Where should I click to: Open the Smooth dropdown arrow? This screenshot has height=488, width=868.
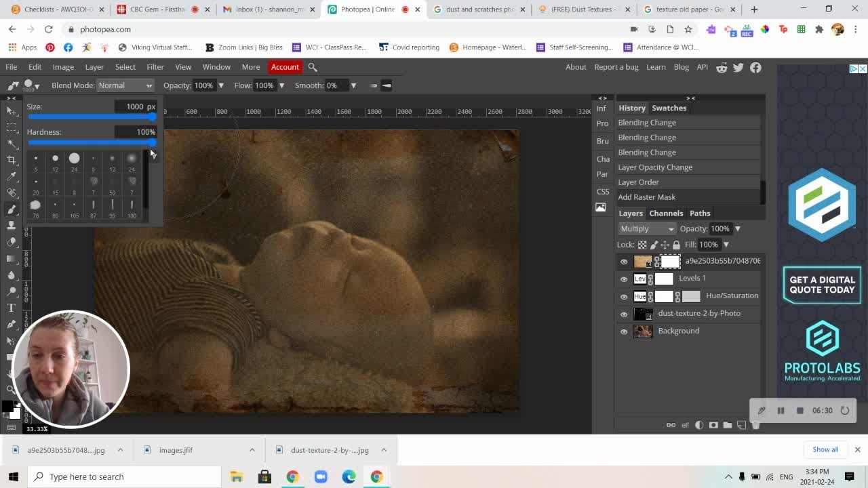353,85
